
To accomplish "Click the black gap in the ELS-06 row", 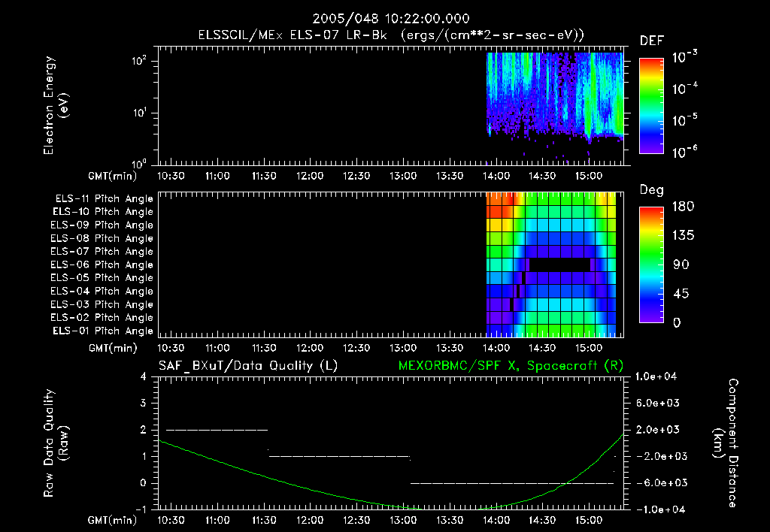I will (x=559, y=265).
